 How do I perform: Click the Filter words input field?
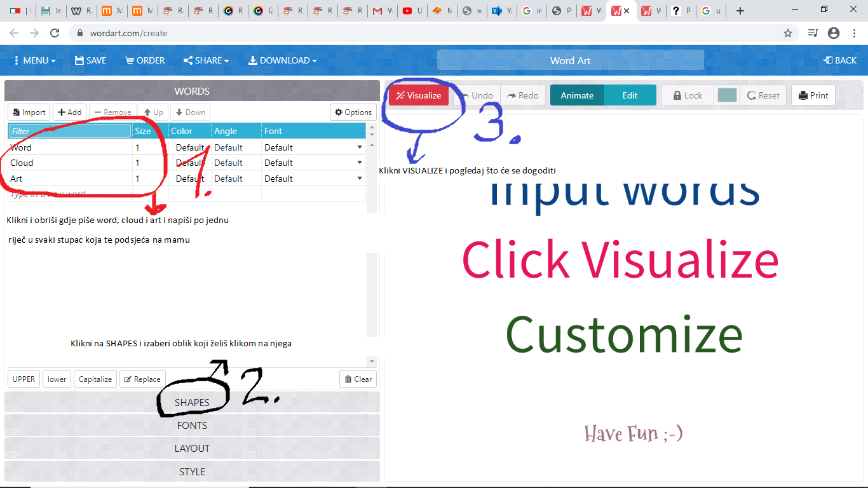(x=70, y=131)
